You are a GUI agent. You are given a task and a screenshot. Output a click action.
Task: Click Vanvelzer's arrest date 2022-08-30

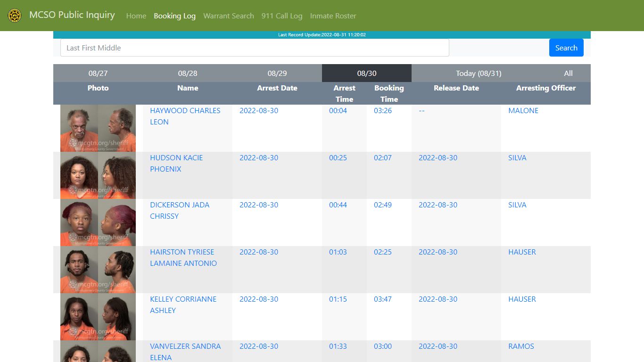pyautogui.click(x=259, y=346)
